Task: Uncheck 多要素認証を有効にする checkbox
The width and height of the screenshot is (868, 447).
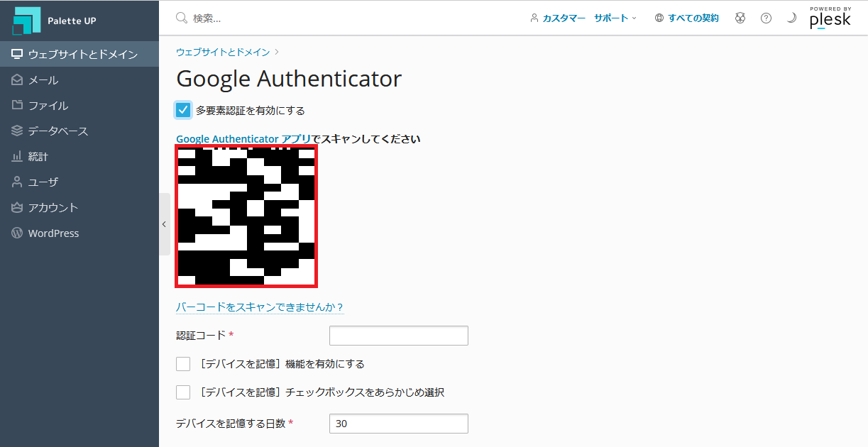Action: [x=183, y=110]
